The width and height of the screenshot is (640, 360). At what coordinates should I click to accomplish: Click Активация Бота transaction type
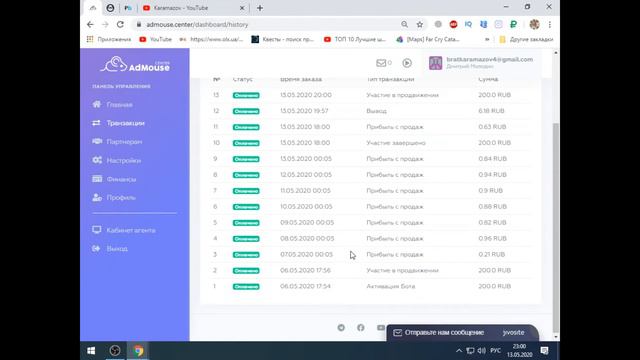(x=391, y=287)
